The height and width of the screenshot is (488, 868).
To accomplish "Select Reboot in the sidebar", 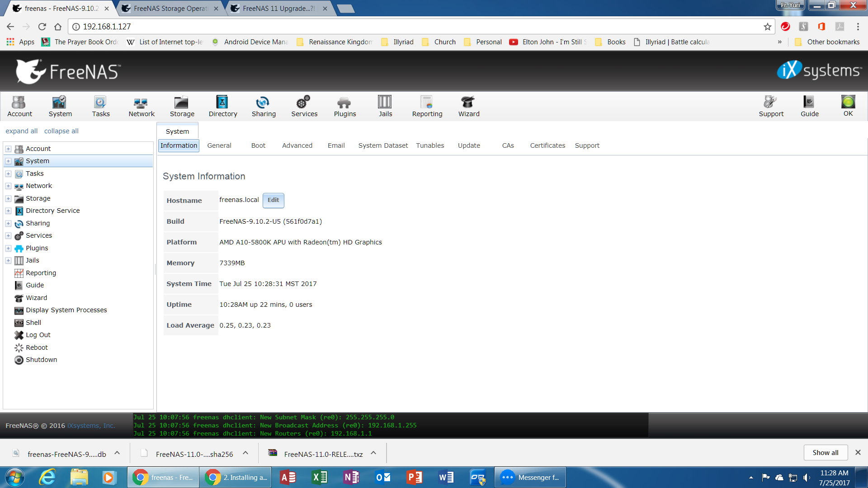I will [37, 347].
